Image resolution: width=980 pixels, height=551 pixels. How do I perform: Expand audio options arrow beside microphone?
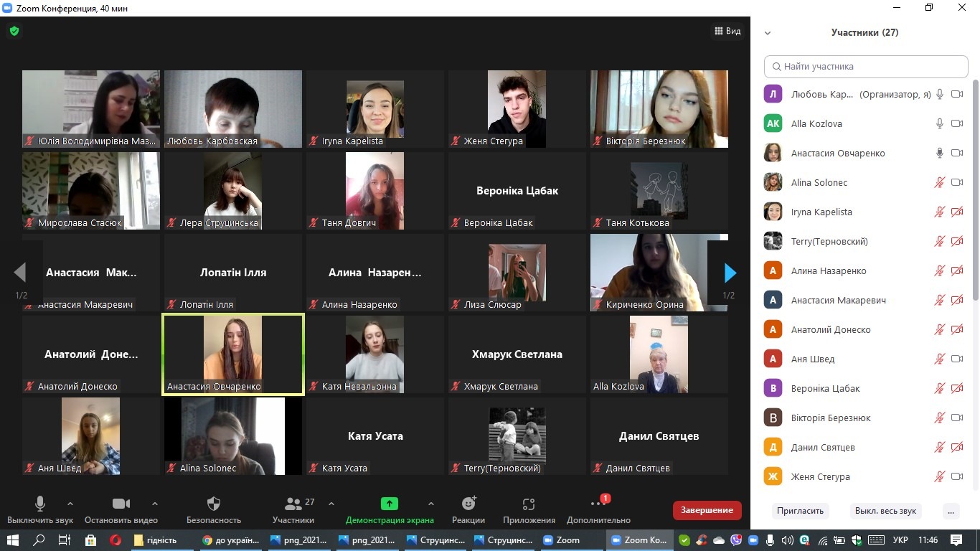70,504
